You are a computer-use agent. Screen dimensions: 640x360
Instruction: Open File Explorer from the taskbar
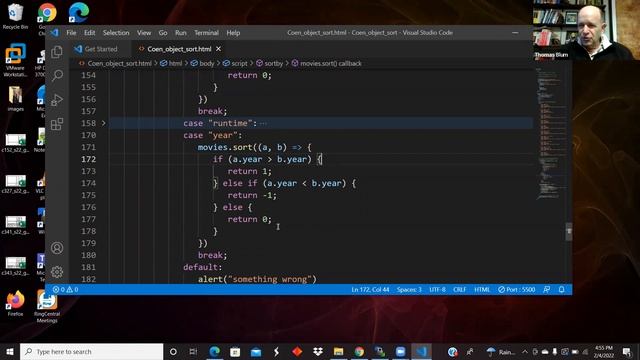point(338,351)
